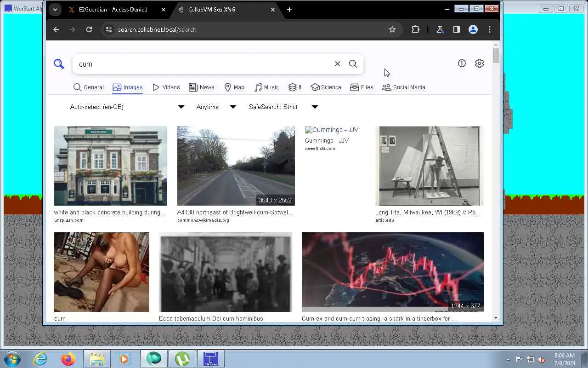Click www.flickr.com source link
The height and width of the screenshot is (368, 588).
[x=320, y=149]
